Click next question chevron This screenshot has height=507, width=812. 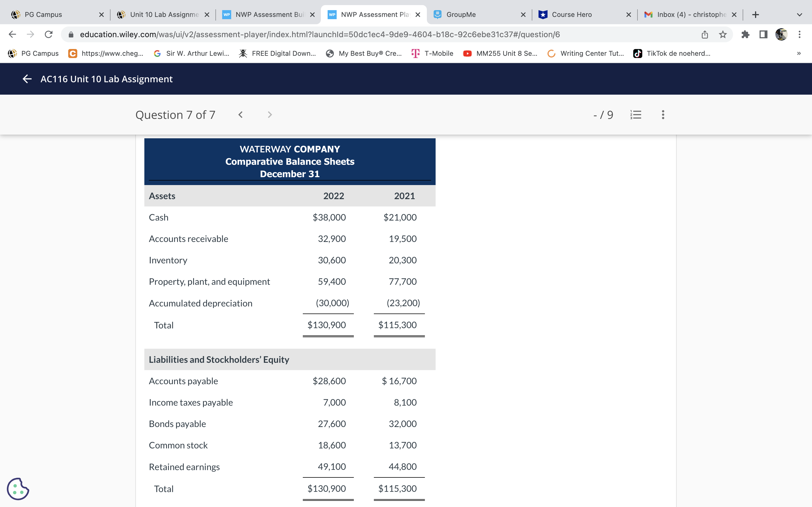pos(270,115)
